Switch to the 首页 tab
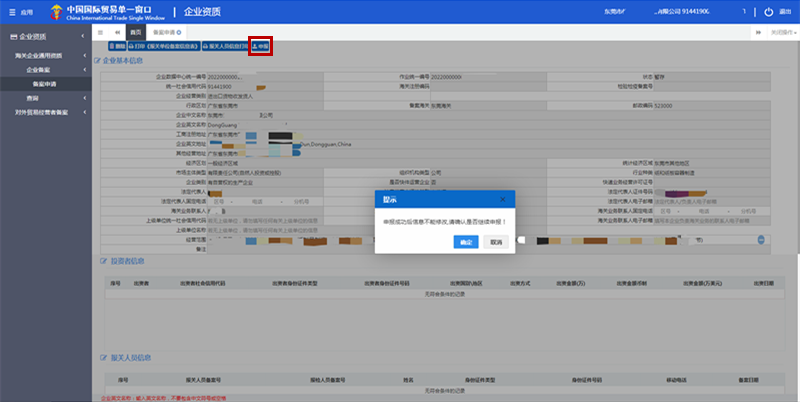Screen dimensions: 800x402 (x=136, y=32)
